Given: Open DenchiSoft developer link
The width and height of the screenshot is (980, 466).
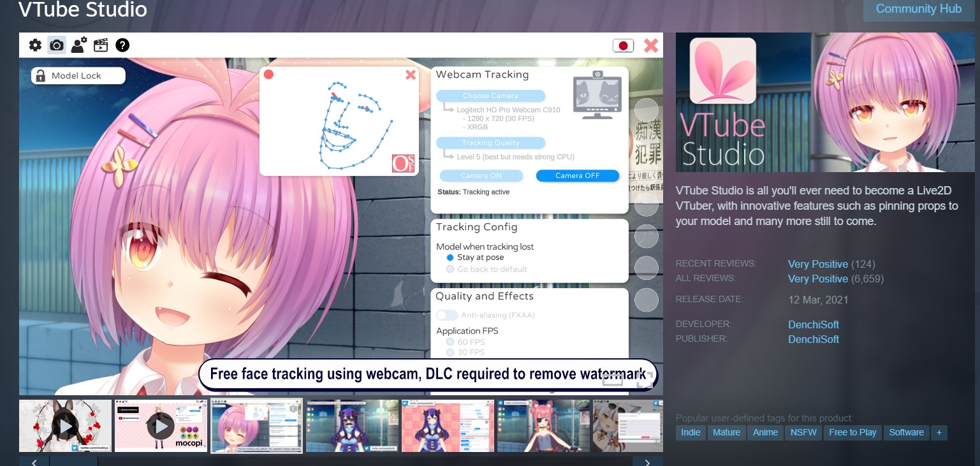Looking at the screenshot, I should pyautogui.click(x=814, y=324).
